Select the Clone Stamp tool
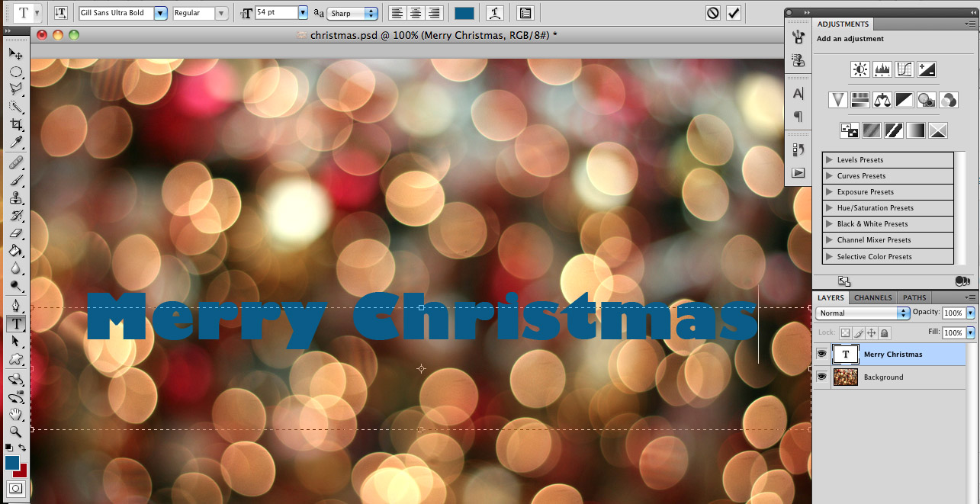 [15, 198]
